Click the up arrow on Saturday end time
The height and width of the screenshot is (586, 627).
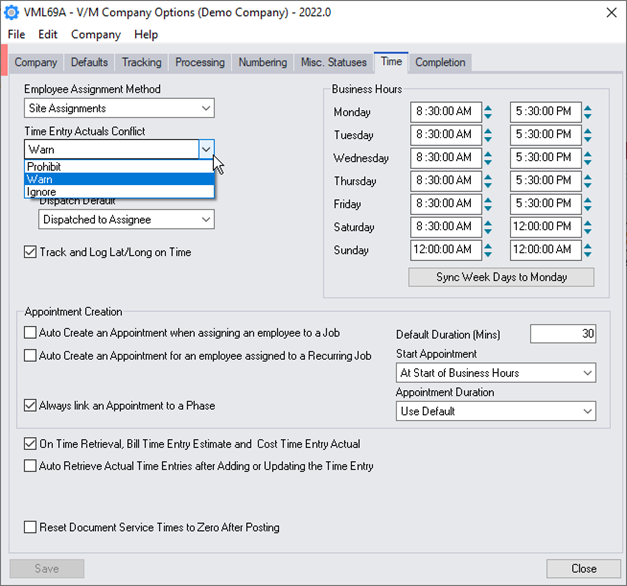click(x=589, y=223)
